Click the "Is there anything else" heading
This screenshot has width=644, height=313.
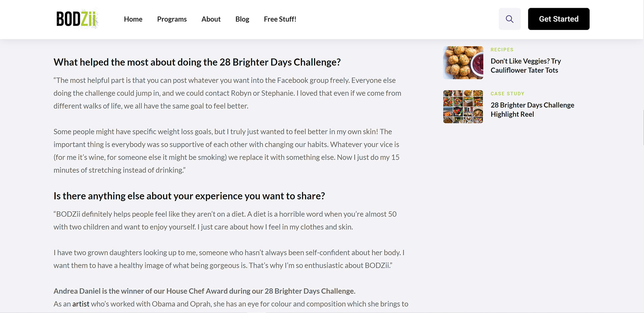(189, 196)
